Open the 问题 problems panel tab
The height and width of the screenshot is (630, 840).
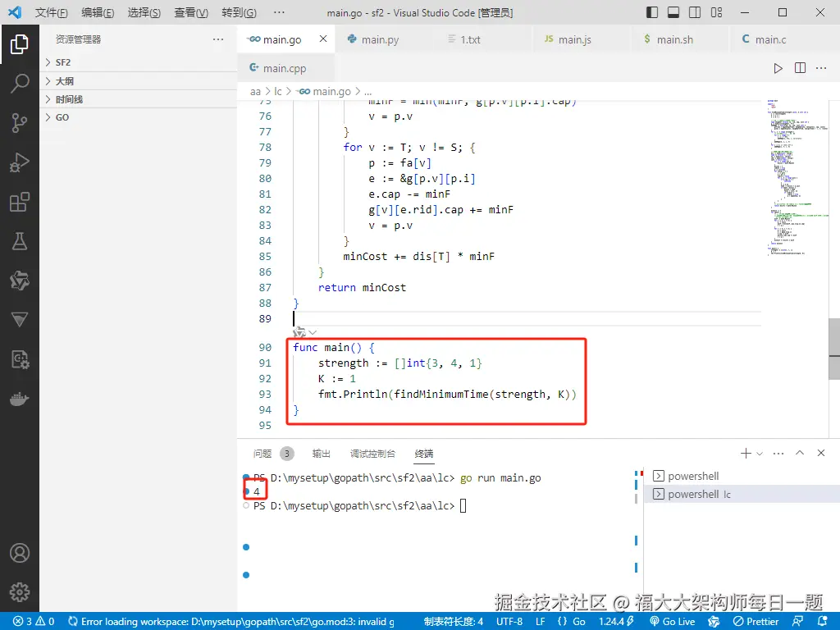click(x=262, y=454)
